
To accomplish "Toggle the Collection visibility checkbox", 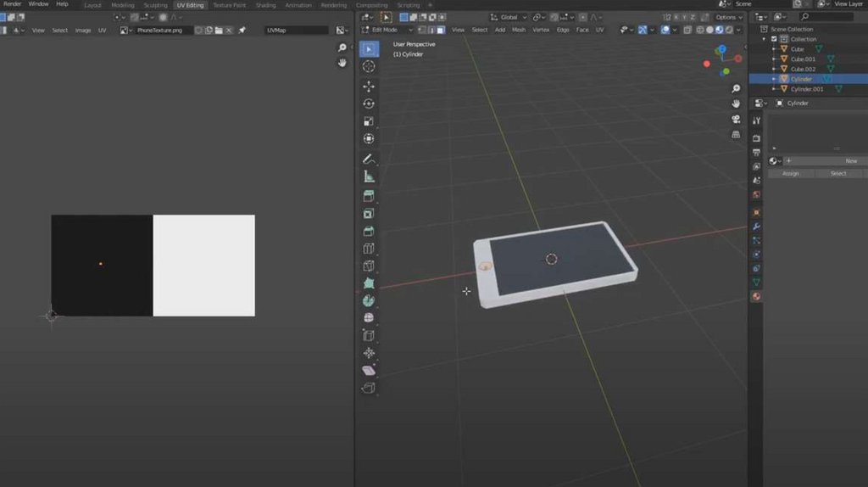I will pyautogui.click(x=773, y=39).
